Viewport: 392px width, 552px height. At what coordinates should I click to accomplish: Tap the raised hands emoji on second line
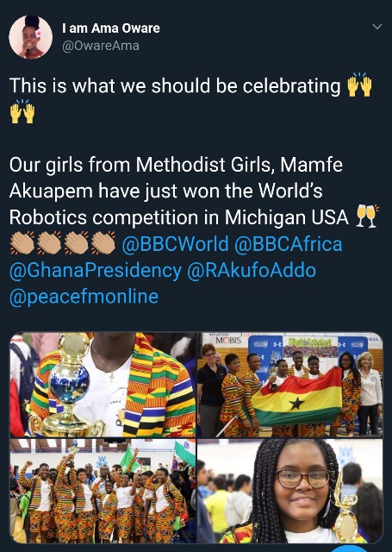[x=22, y=112]
